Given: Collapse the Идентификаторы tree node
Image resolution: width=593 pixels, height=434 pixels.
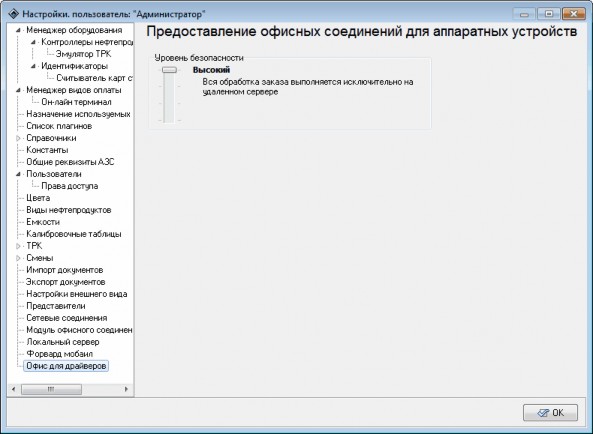Looking at the screenshot, I should pyautogui.click(x=33, y=66).
